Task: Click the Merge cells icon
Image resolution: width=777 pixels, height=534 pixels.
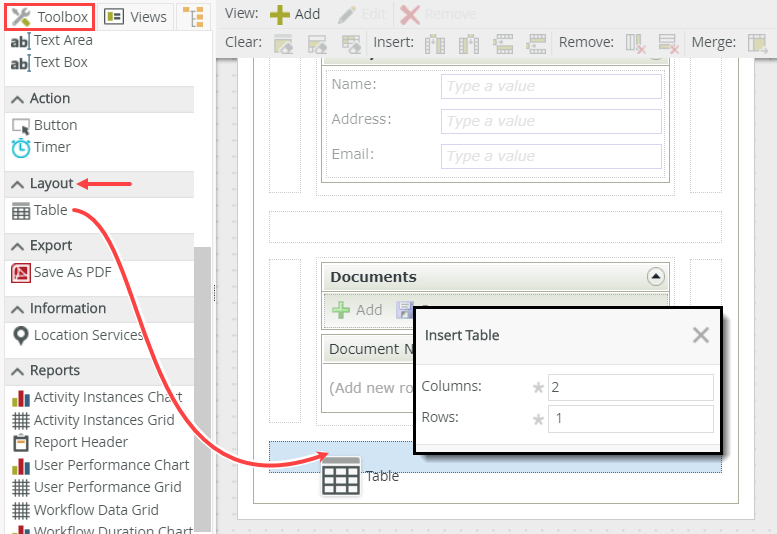Action: (757, 44)
